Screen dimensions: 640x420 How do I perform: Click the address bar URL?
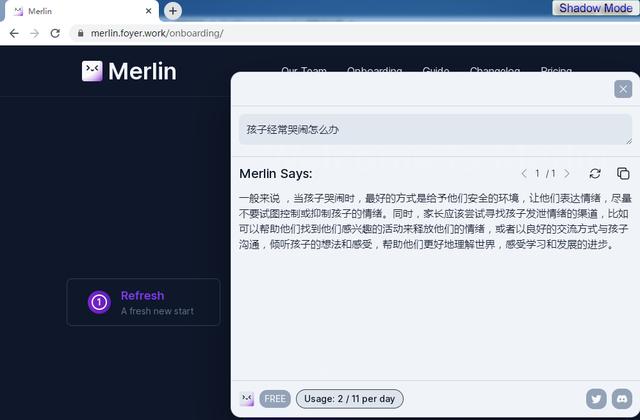(157, 33)
